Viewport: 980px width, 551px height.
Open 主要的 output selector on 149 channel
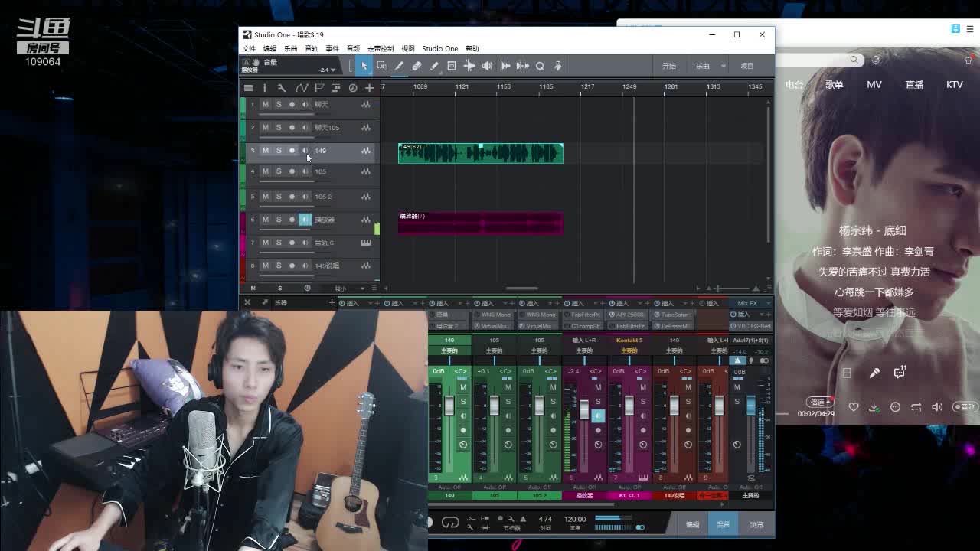coord(449,350)
